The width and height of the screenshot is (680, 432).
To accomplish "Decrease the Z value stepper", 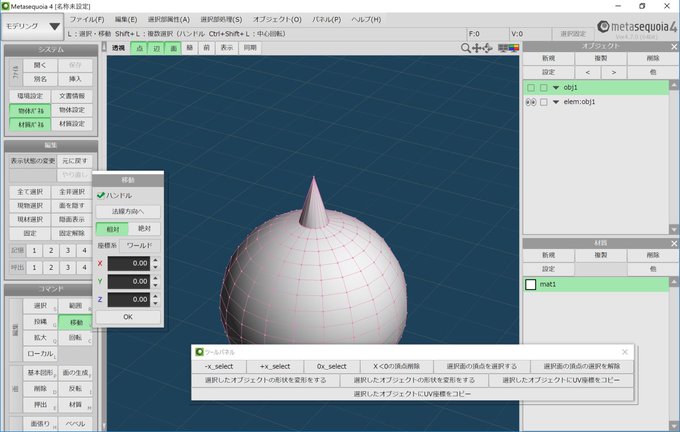I will 155,303.
